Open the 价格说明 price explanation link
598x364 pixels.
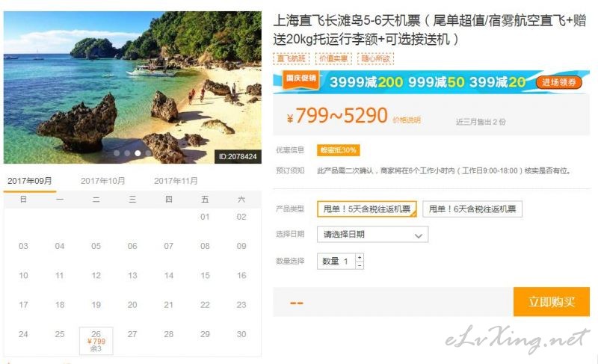(x=407, y=120)
